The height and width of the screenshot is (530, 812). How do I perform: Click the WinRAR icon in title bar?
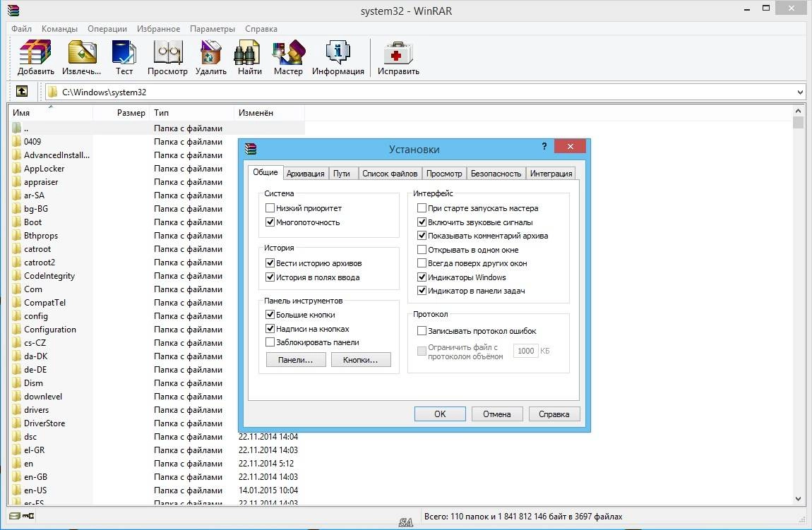point(13,10)
